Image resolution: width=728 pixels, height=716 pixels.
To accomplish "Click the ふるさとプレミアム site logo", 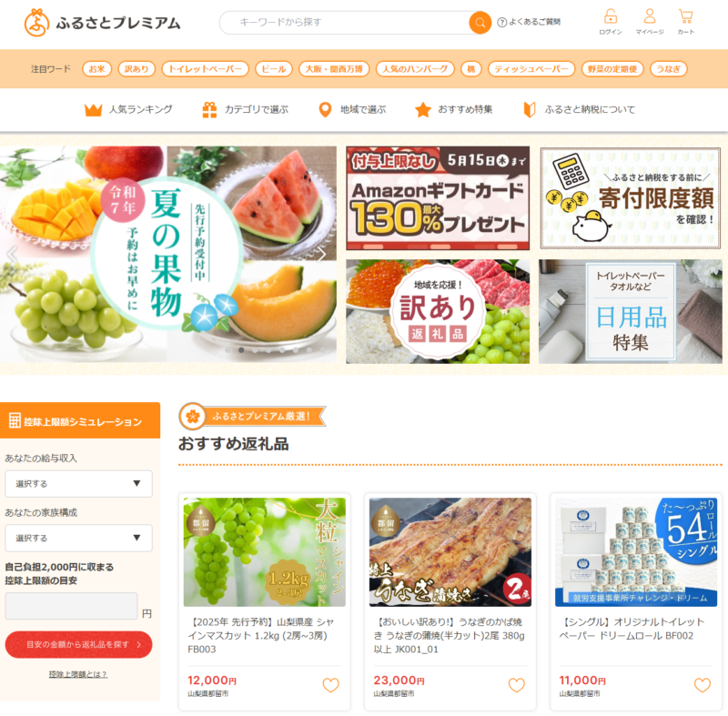I will [x=102, y=22].
